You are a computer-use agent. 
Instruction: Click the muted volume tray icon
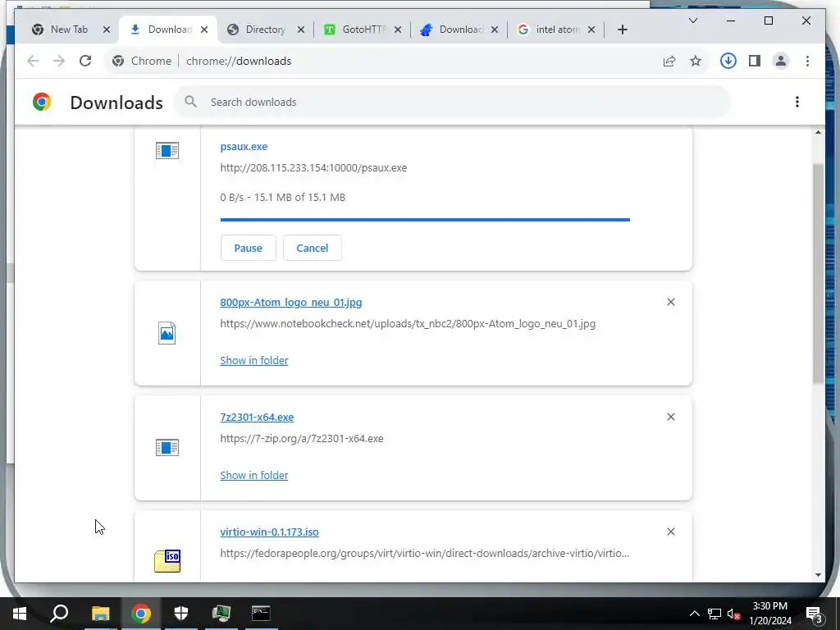[734, 614]
